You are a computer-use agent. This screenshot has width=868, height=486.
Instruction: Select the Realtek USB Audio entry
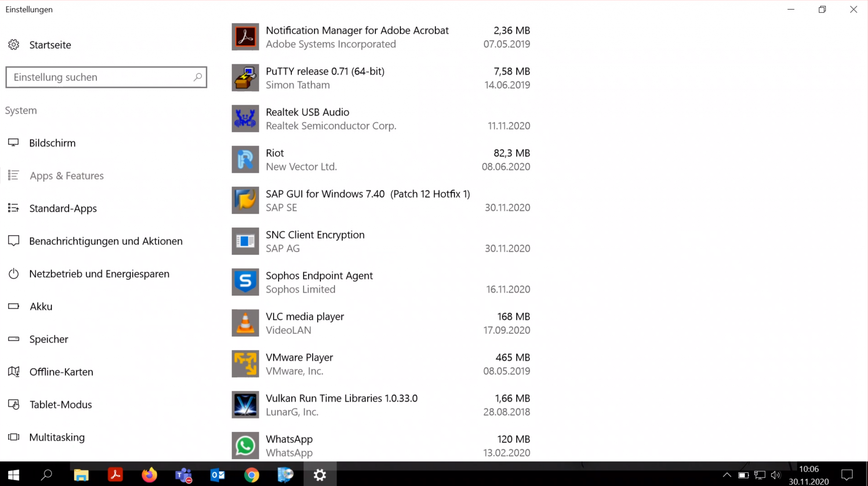[x=381, y=118]
